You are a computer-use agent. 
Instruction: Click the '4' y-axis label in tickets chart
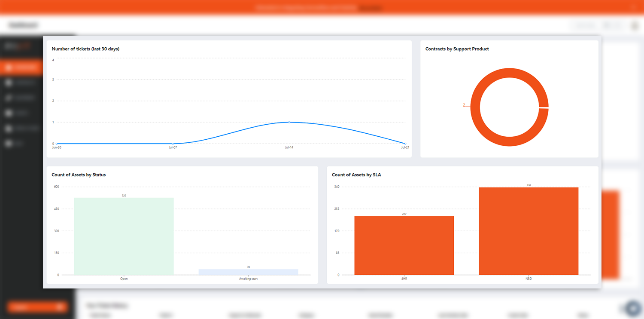point(53,60)
